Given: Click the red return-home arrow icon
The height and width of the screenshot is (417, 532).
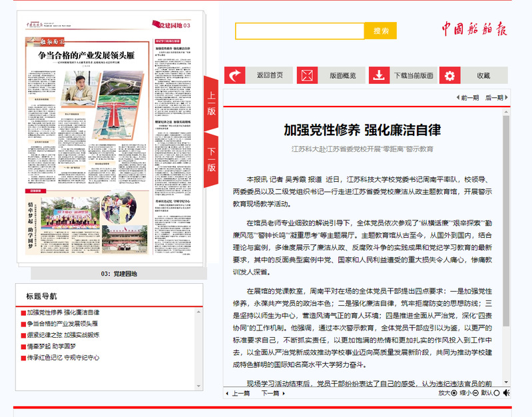Looking at the screenshot, I should click(234, 75).
